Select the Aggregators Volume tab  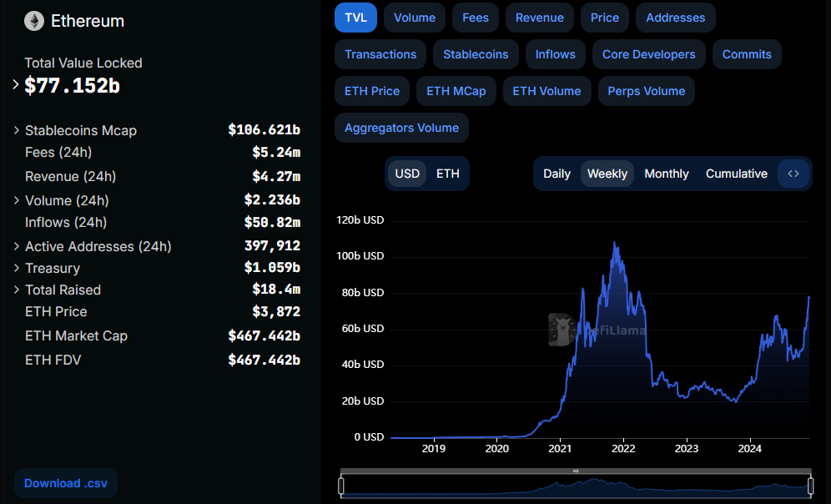[401, 128]
